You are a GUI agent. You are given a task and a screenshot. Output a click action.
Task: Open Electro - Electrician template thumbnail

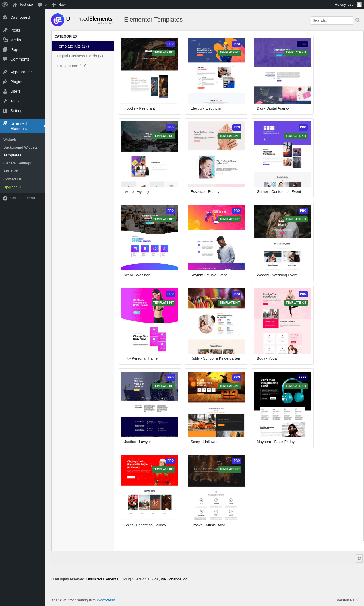(x=216, y=71)
